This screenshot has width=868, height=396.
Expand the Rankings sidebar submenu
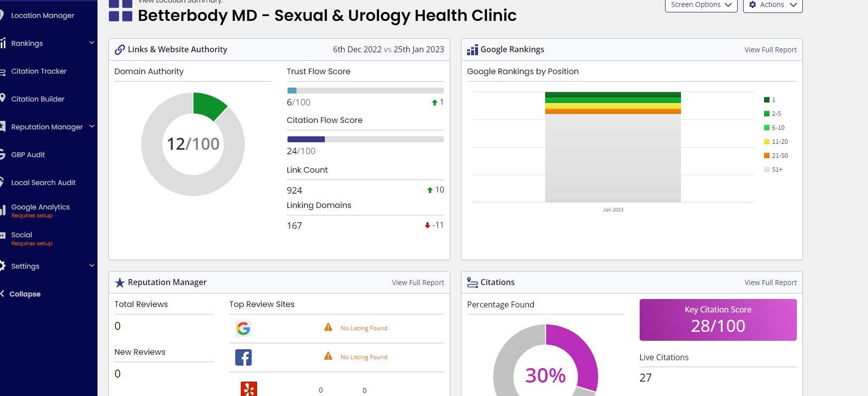92,43
